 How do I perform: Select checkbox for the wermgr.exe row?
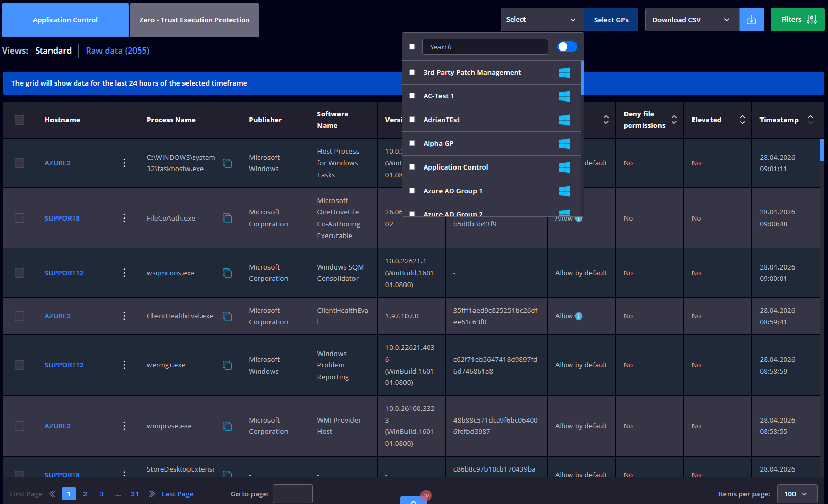click(x=20, y=365)
